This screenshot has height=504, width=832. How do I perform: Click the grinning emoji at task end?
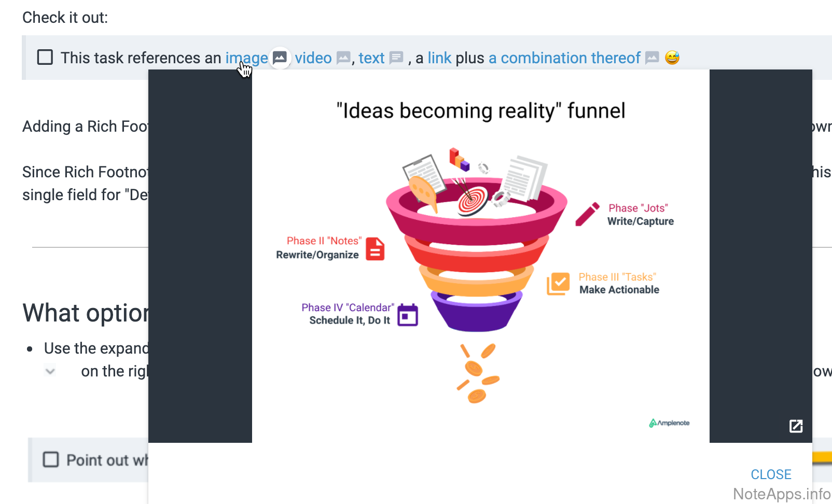pyautogui.click(x=672, y=58)
